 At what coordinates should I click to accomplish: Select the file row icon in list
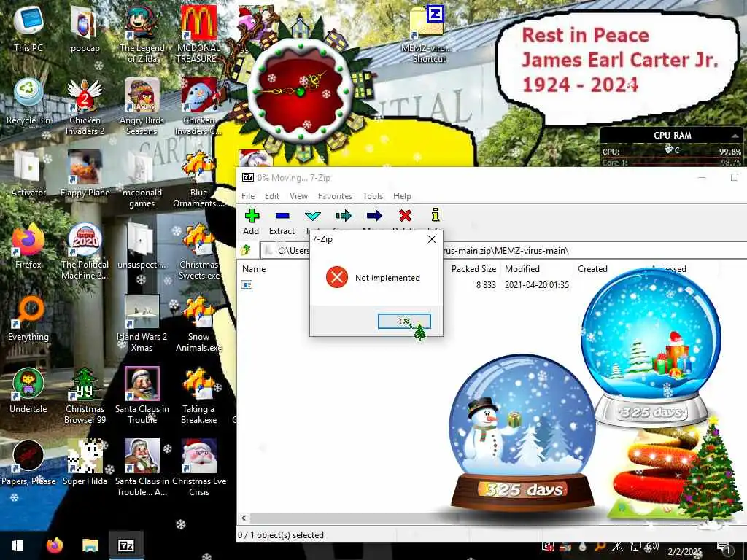tap(247, 285)
